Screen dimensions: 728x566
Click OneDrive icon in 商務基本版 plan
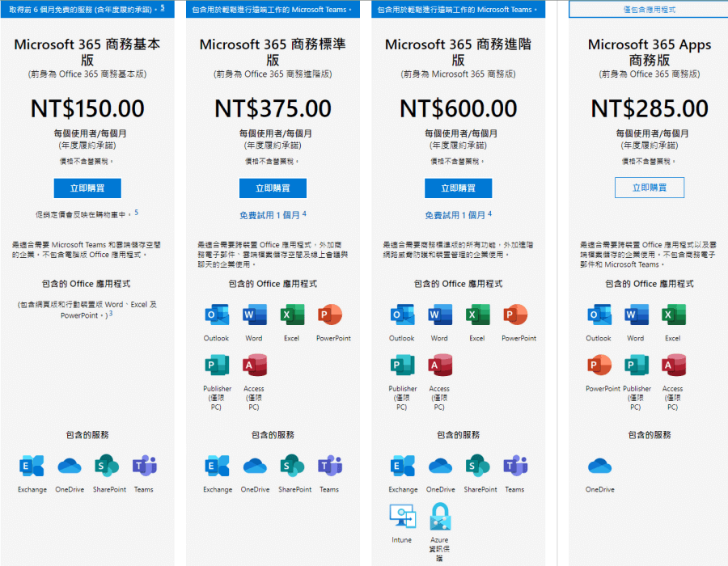pyautogui.click(x=70, y=466)
